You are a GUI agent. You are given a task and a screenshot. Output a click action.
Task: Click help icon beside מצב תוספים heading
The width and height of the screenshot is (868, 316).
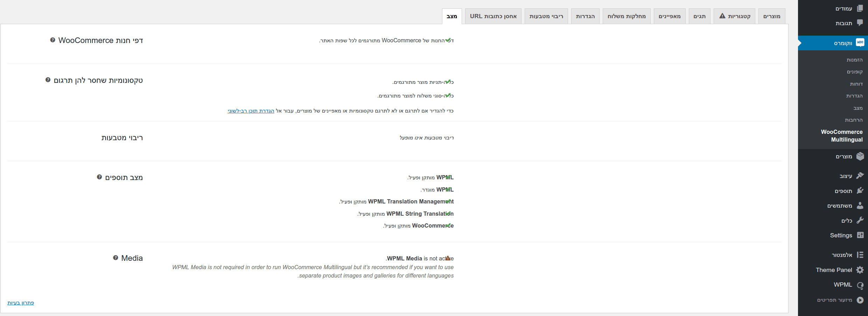point(99,177)
